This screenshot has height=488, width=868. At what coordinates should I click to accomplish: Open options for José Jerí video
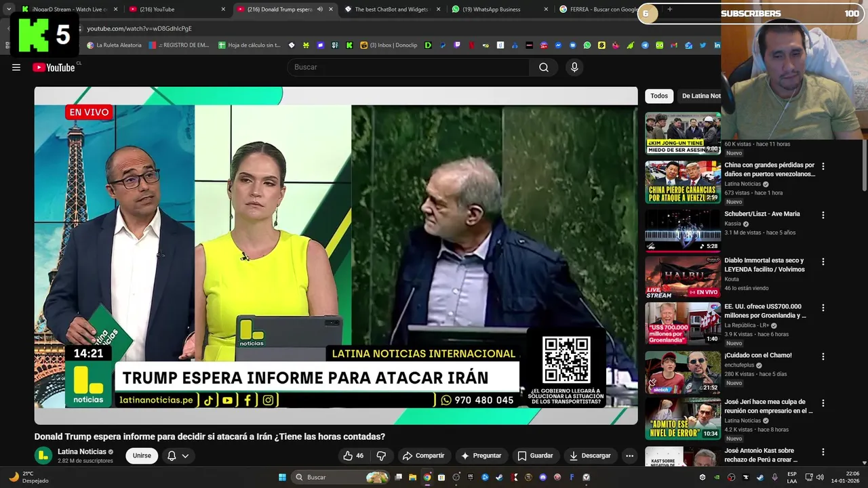click(823, 403)
